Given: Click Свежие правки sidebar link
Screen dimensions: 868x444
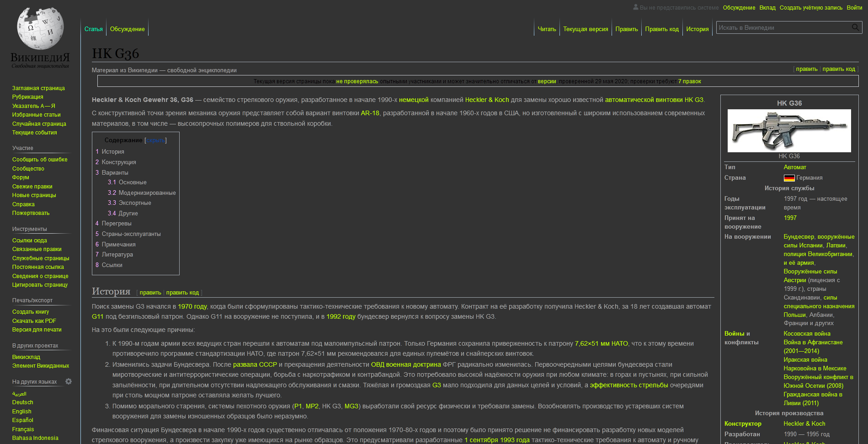Looking at the screenshot, I should click(x=32, y=187).
